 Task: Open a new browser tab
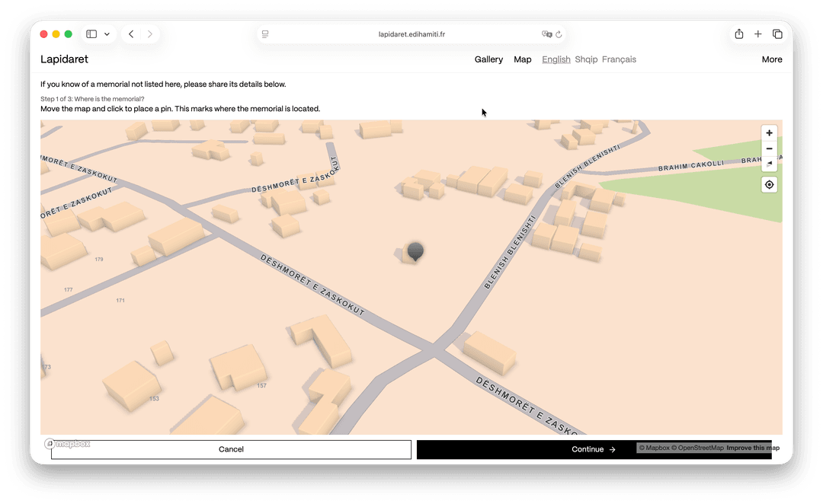757,33
